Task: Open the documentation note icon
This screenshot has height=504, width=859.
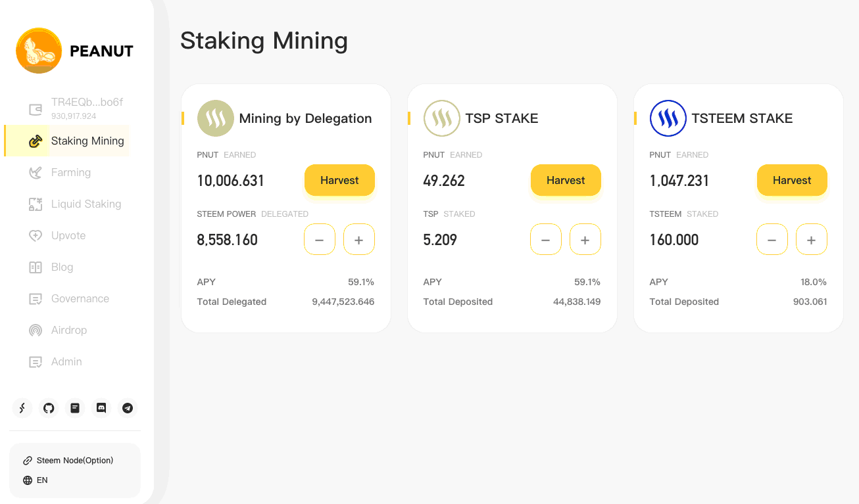Action: tap(75, 408)
